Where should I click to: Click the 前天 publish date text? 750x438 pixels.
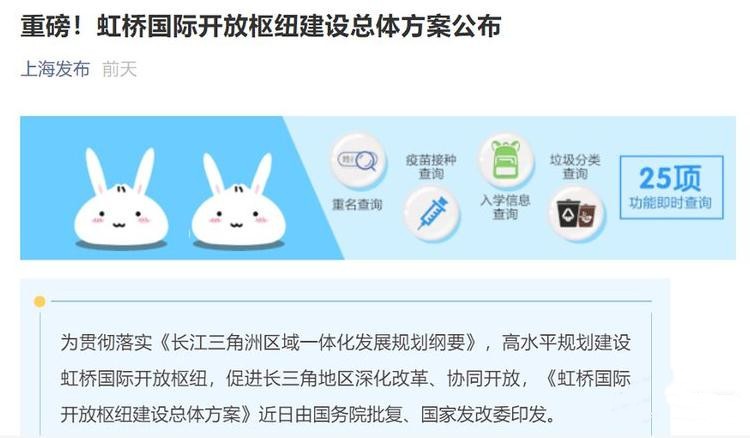point(120,69)
